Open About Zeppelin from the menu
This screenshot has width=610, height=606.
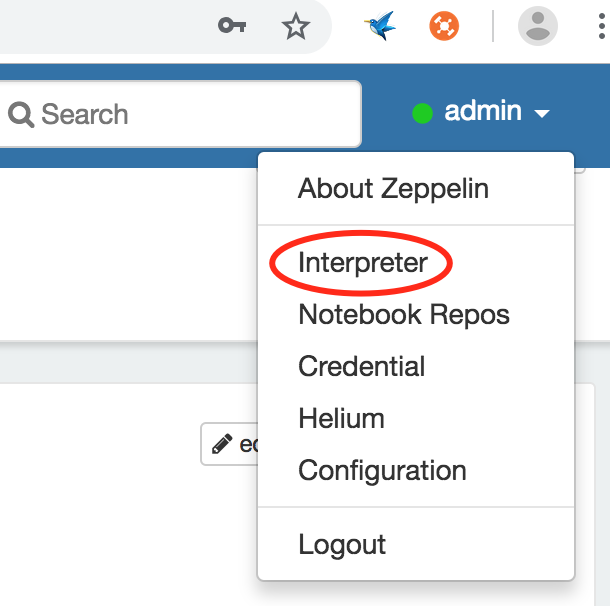coord(393,188)
